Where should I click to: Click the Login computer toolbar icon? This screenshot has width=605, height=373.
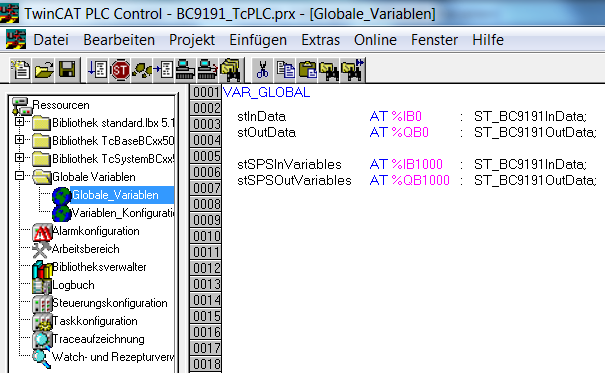tap(185, 70)
